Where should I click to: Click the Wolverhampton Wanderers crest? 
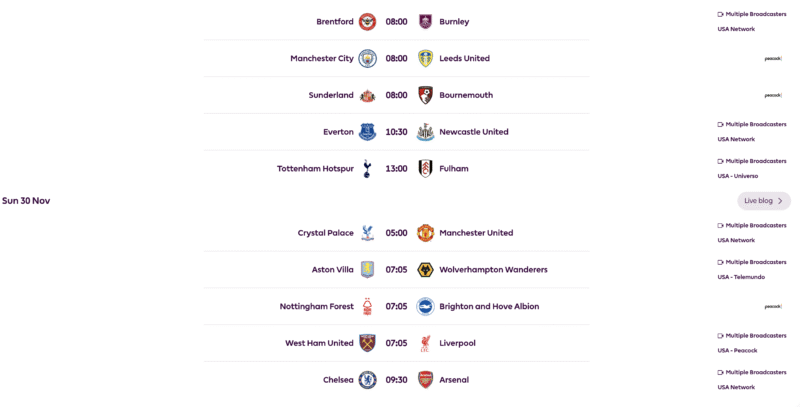(426, 270)
